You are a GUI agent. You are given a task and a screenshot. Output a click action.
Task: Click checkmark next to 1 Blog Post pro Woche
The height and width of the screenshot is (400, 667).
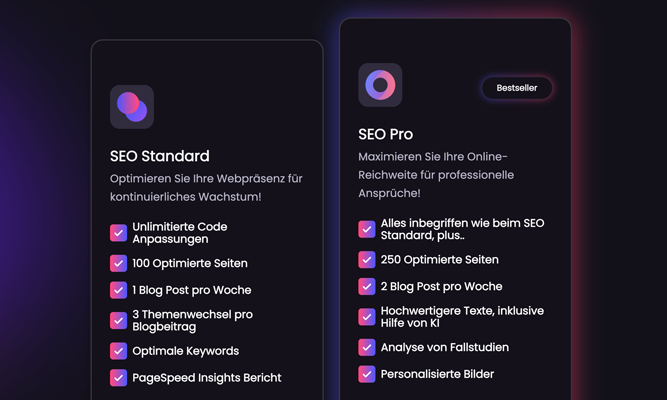coord(119,290)
